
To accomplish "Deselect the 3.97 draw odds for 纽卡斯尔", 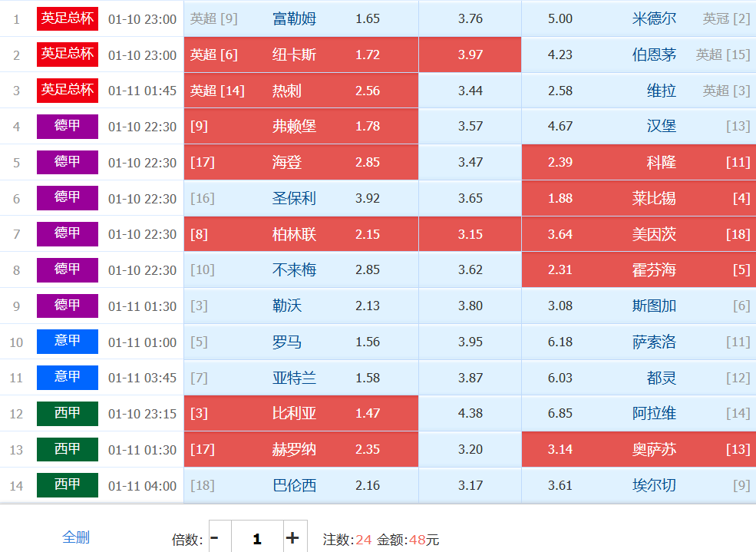I will (470, 55).
